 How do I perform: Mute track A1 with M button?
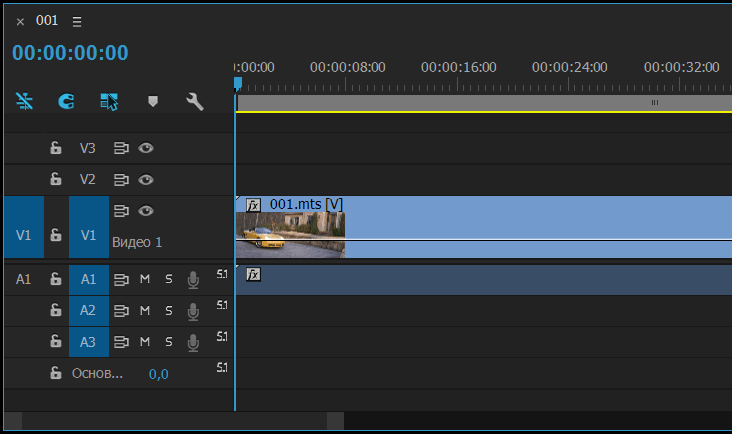[145, 279]
